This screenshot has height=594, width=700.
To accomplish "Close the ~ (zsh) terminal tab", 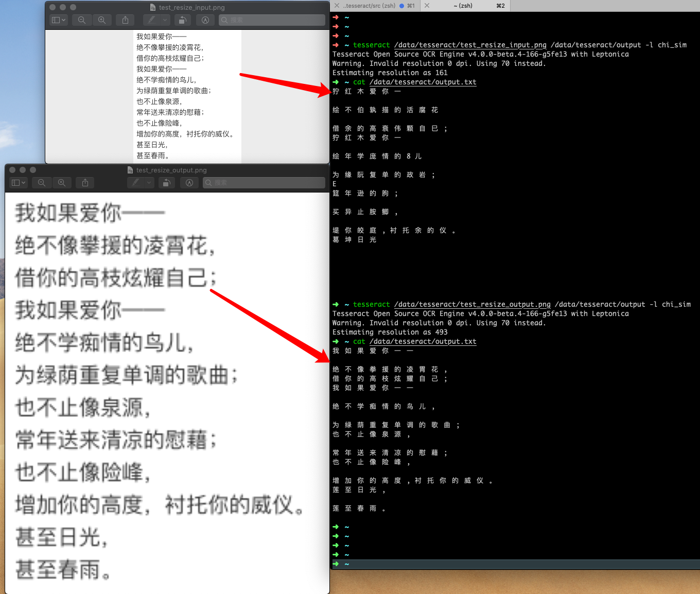I will pos(427,6).
